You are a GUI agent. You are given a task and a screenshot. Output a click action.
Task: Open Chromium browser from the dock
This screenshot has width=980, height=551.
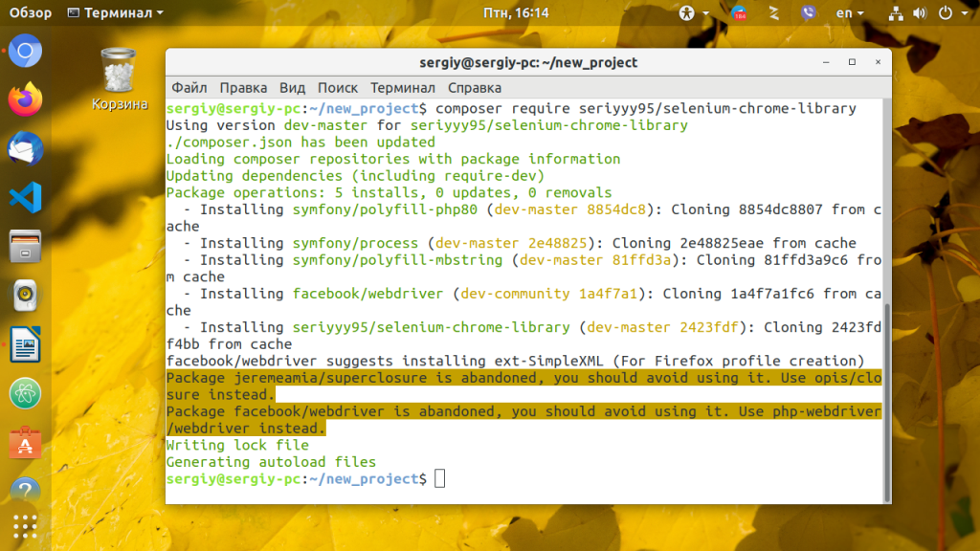tap(25, 52)
